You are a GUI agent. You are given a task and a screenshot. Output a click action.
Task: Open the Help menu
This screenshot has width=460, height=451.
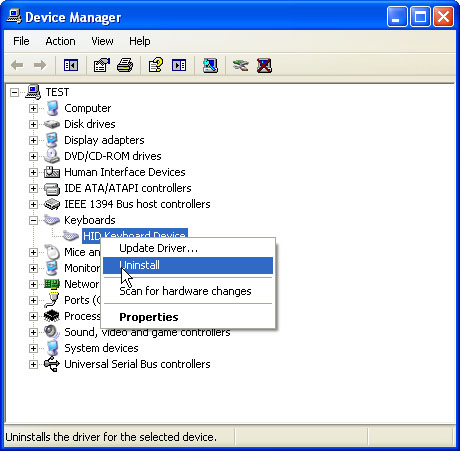click(140, 41)
